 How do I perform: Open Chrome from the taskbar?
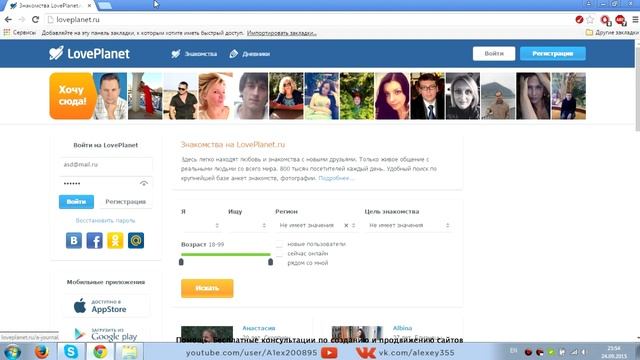[x=100, y=352]
